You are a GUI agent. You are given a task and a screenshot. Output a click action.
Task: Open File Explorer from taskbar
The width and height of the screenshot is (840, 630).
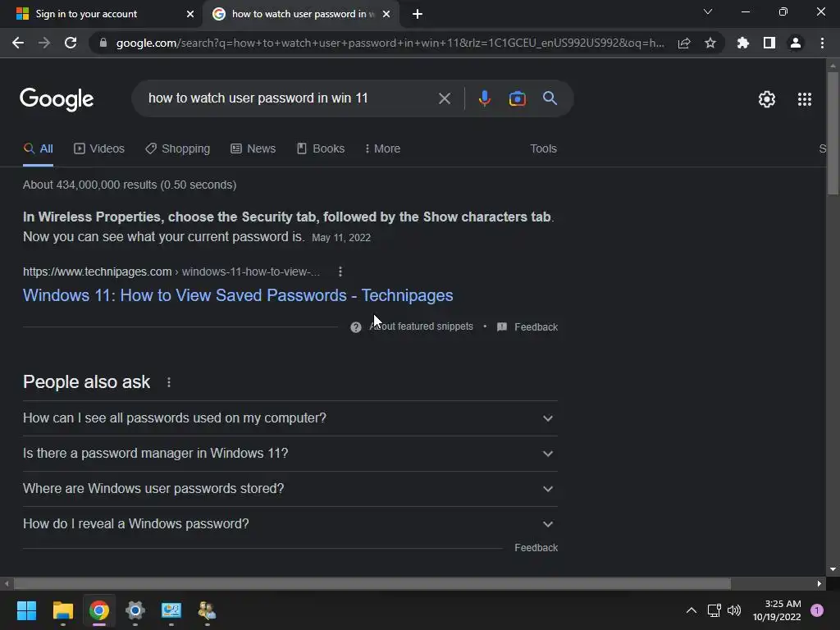point(62,610)
